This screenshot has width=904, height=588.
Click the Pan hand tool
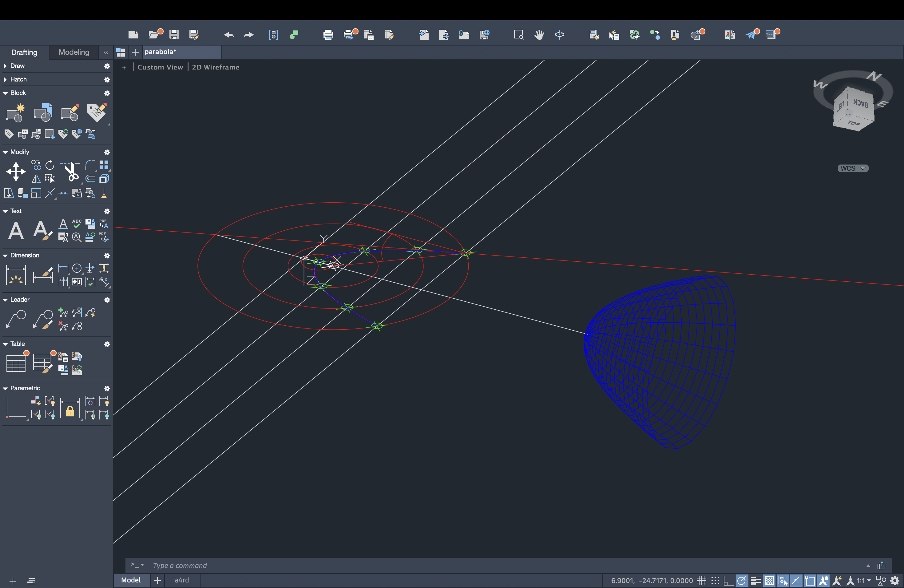[539, 35]
